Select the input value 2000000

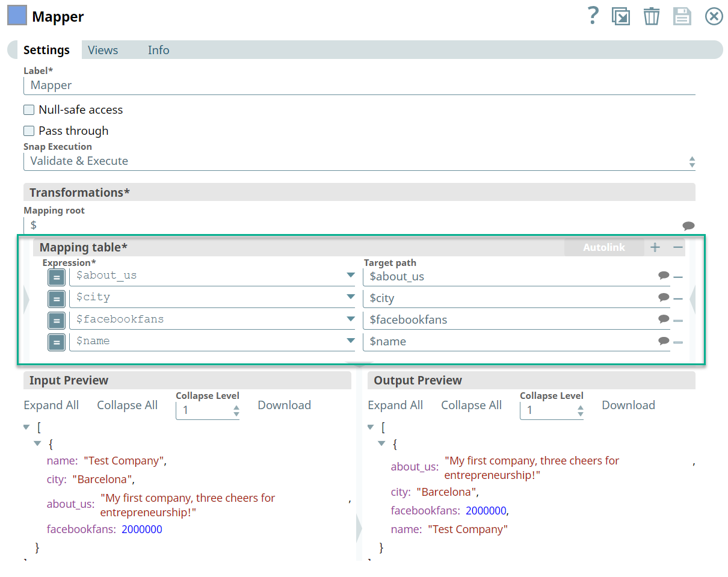pos(142,529)
